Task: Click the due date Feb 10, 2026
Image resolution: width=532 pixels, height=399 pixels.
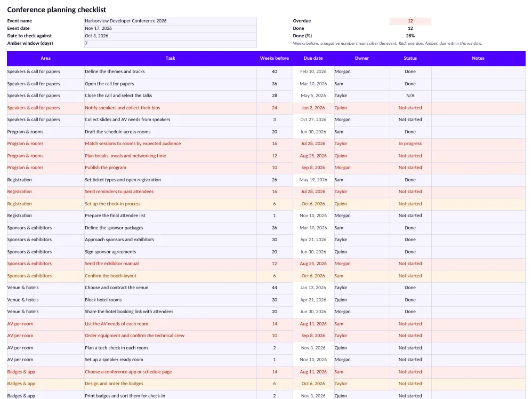Action: [x=313, y=71]
